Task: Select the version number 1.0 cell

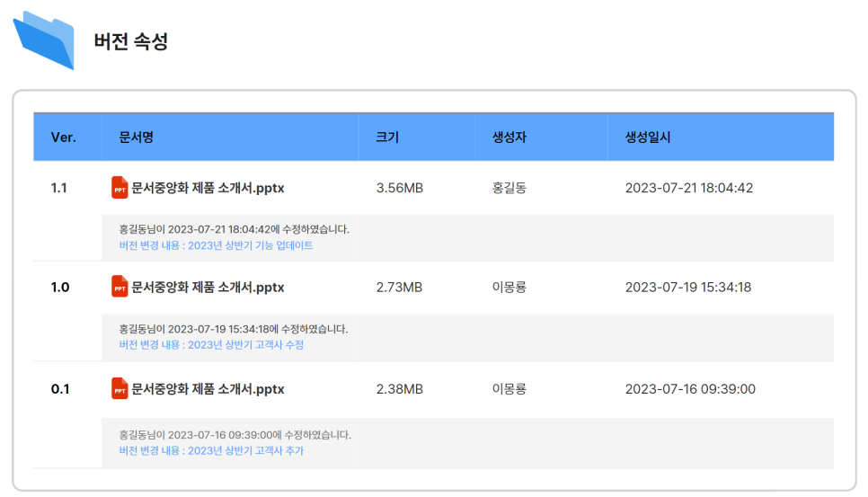Action: point(60,288)
